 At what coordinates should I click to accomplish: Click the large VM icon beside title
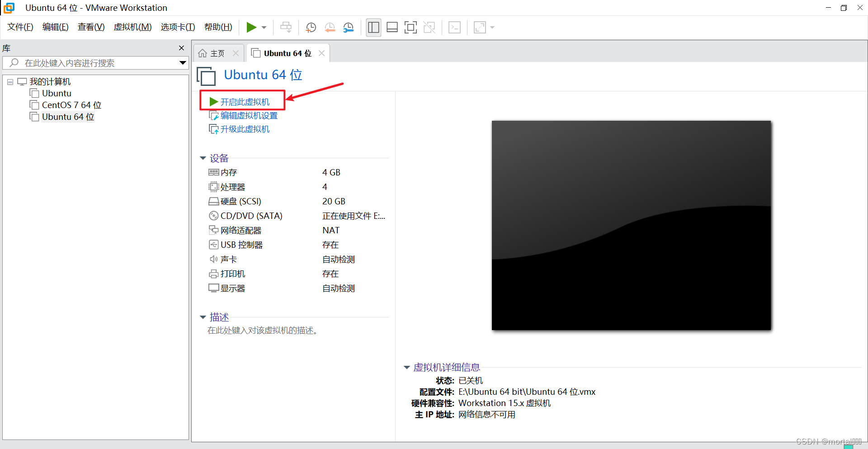point(206,76)
